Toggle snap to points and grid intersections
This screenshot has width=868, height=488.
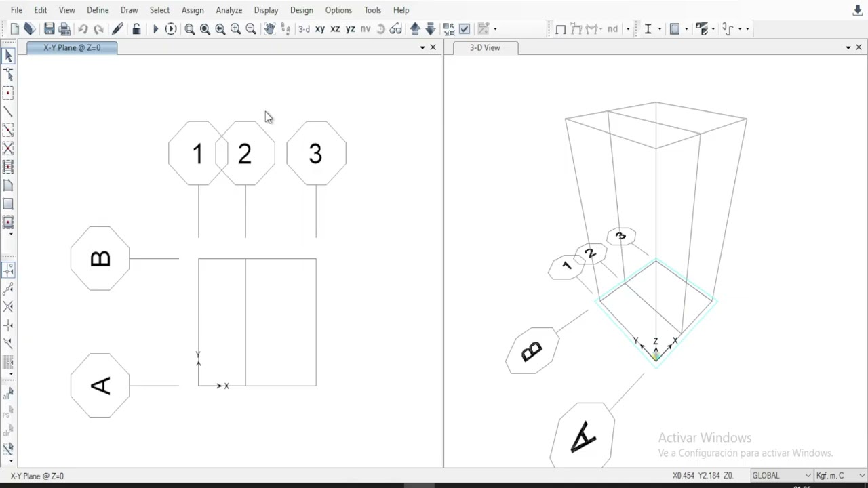point(8,270)
